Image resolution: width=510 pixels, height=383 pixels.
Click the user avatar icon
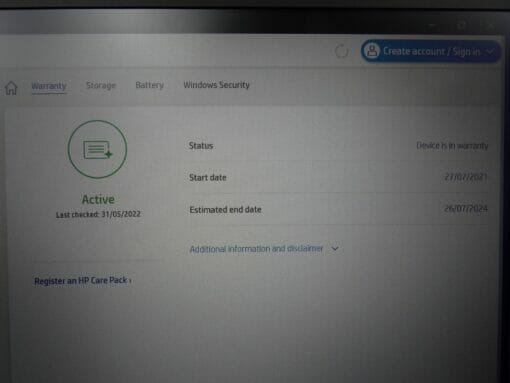click(x=372, y=51)
